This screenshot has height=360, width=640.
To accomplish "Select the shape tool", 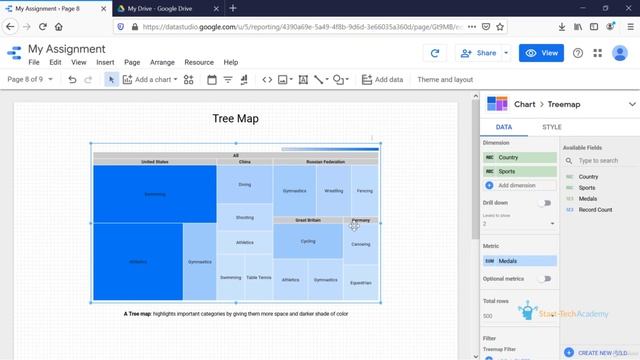I will [338, 80].
